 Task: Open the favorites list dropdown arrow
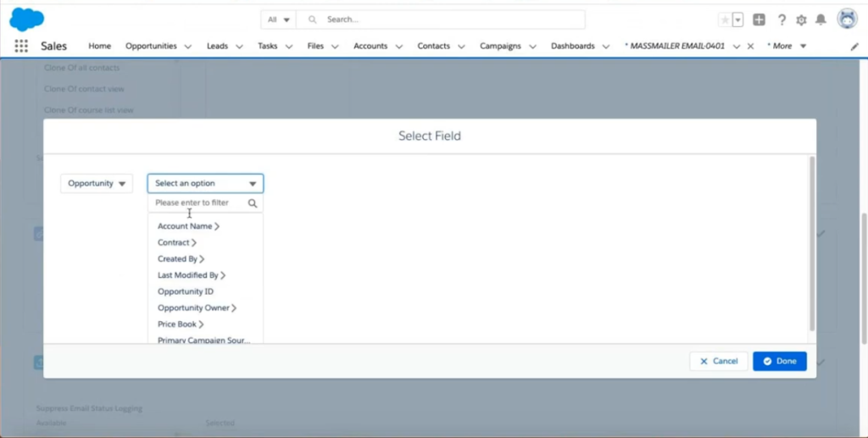738,20
